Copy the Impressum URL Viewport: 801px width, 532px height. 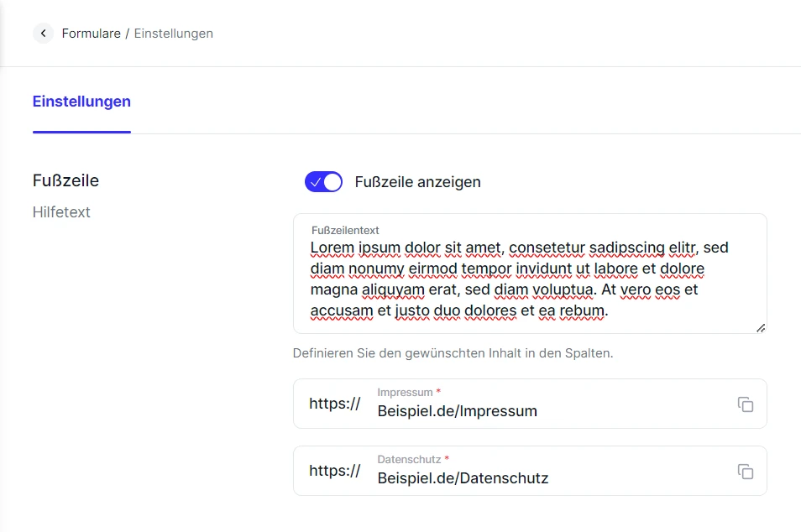746,404
